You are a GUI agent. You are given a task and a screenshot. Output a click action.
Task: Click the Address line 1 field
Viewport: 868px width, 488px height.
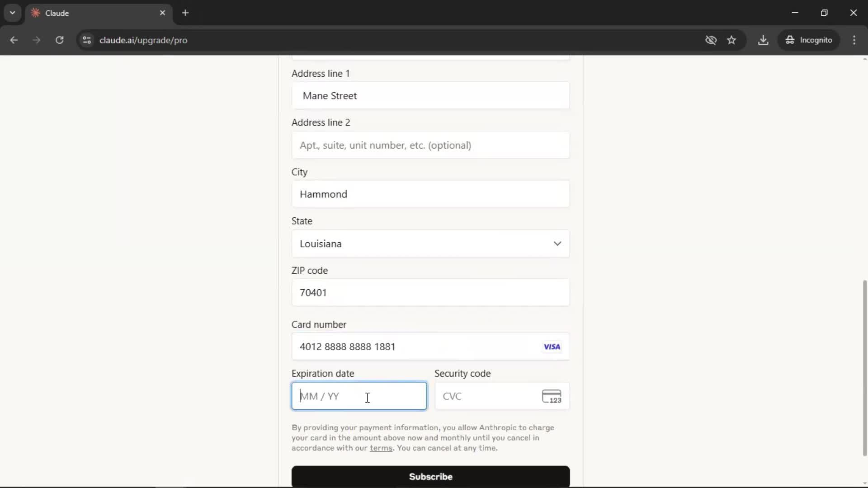coord(430,95)
